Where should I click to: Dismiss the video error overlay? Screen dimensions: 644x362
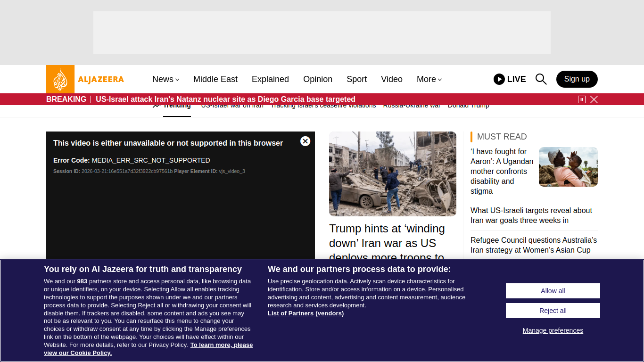point(305,141)
